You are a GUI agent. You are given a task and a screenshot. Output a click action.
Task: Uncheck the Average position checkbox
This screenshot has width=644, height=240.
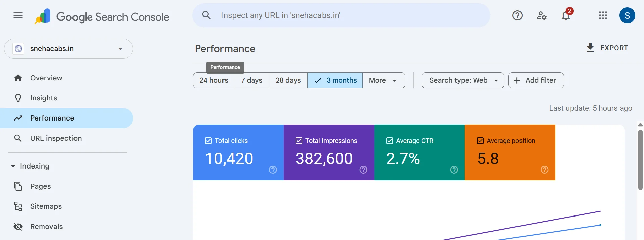point(480,141)
